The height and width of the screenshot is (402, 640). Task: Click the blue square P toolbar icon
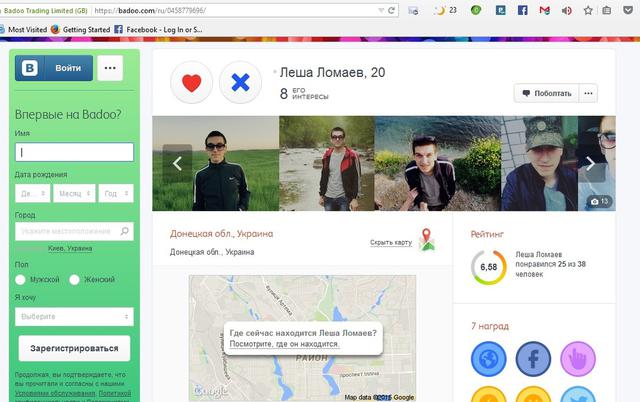(501, 10)
